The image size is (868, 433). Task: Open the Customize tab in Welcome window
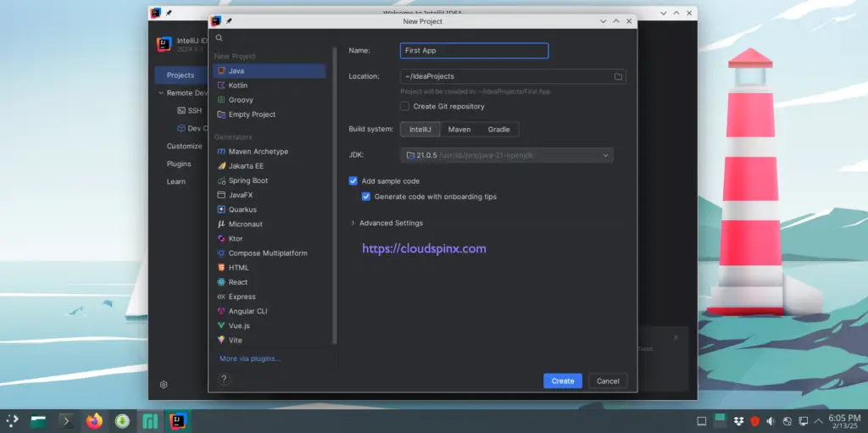(x=184, y=147)
